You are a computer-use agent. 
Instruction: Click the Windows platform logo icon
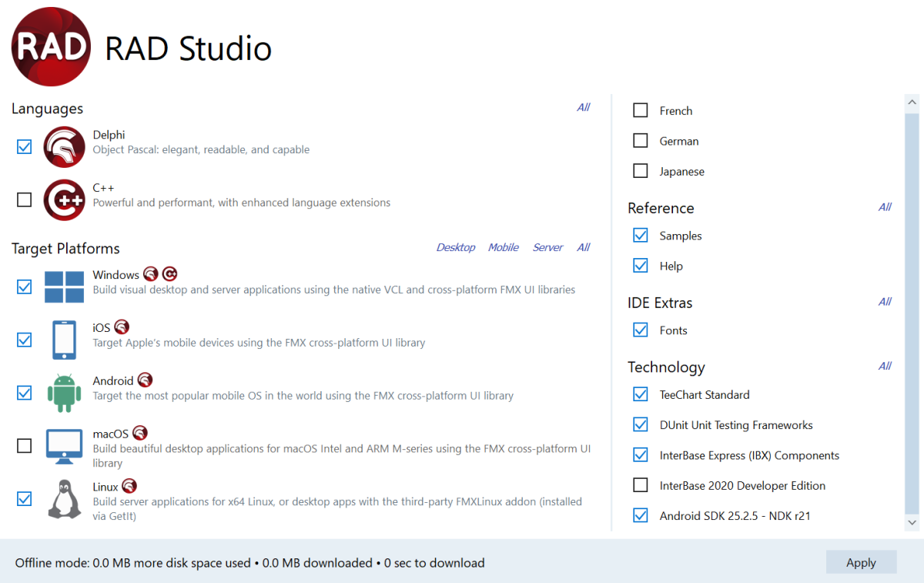[64, 287]
